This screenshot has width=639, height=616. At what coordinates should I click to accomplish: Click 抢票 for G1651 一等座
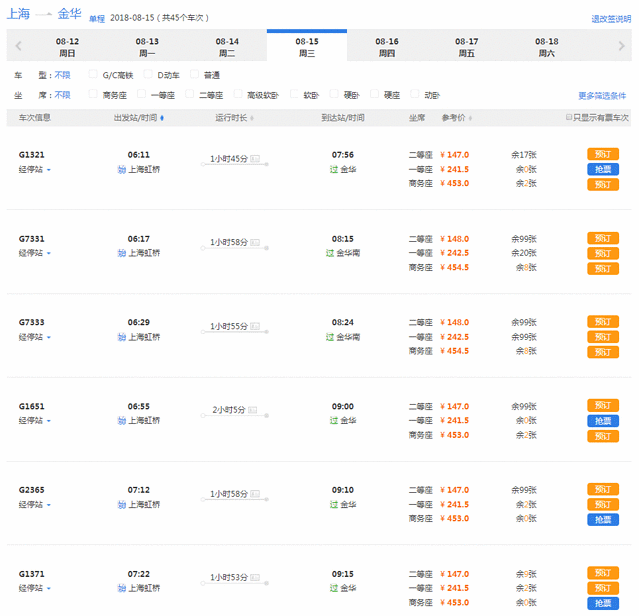602,421
